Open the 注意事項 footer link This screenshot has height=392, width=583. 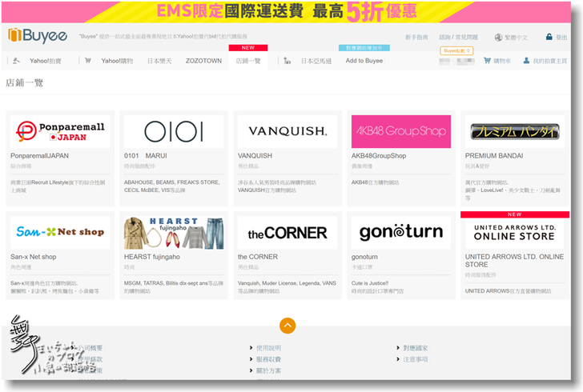416,359
